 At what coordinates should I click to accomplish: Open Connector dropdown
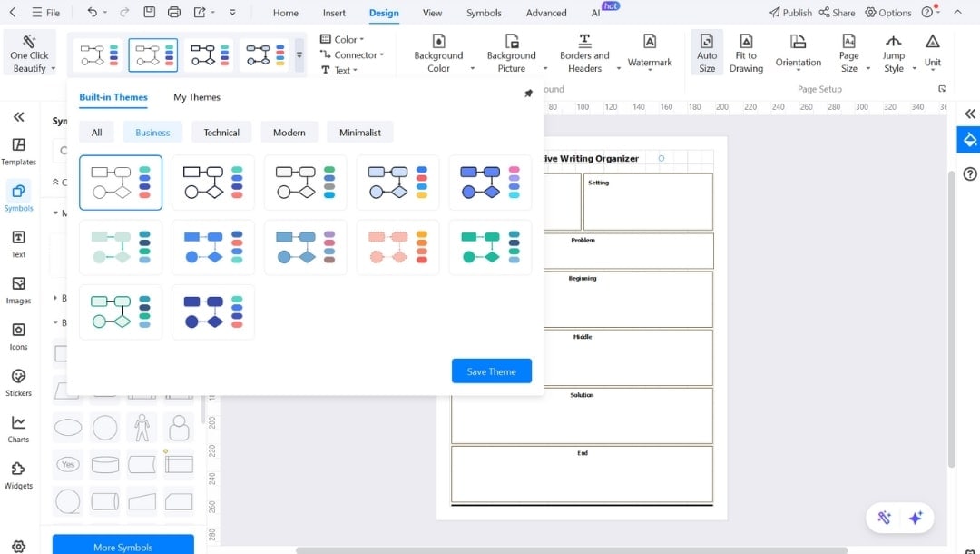point(352,54)
